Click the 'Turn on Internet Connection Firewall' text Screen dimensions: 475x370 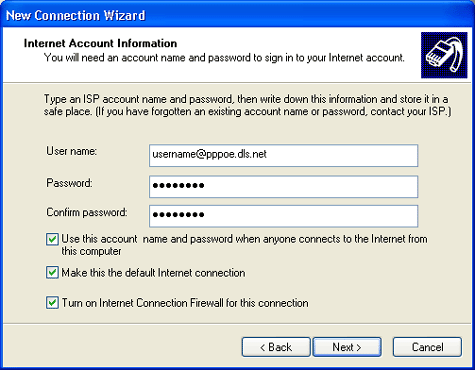(185, 303)
